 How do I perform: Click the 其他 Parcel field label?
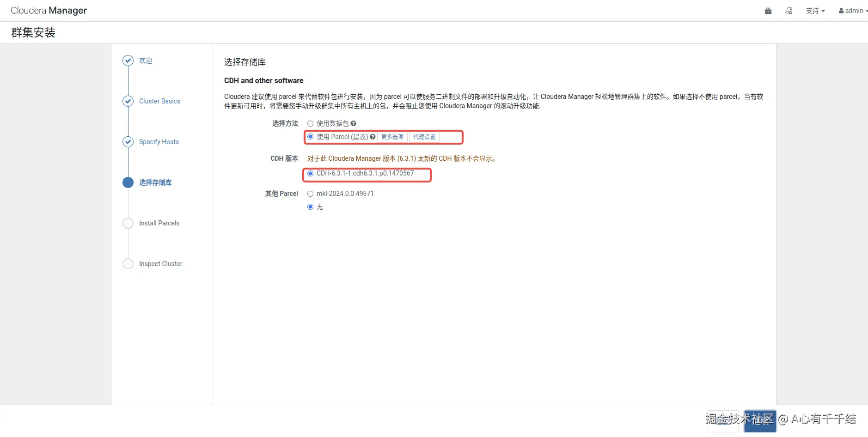(x=281, y=194)
